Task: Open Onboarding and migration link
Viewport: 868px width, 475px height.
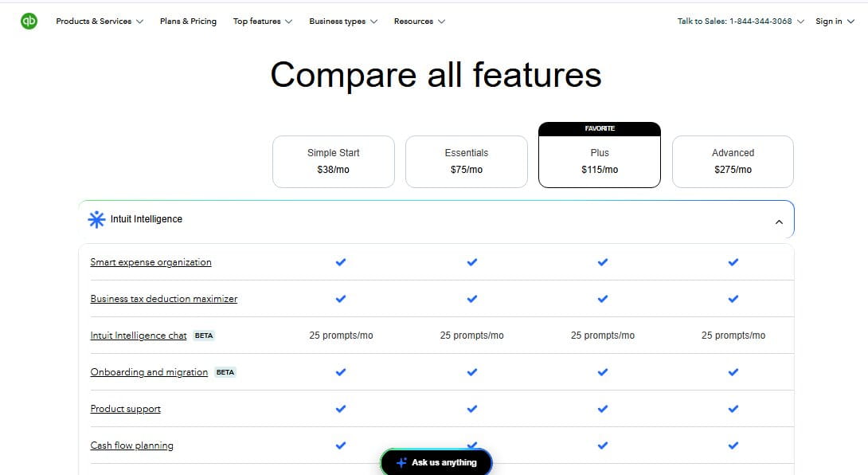Action: click(149, 372)
